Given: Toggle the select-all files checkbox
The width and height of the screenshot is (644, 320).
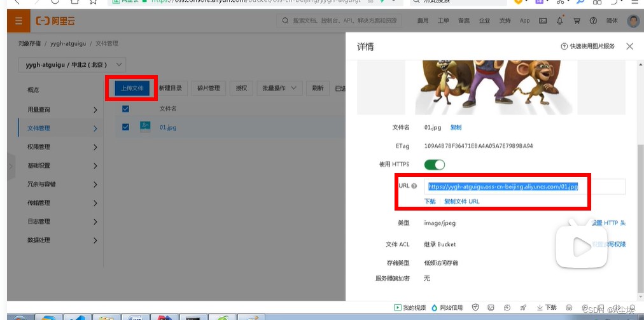Looking at the screenshot, I should 125,109.
